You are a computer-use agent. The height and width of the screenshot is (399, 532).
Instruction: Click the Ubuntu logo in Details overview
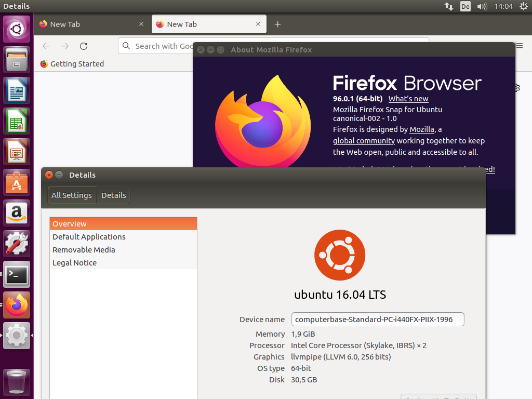tap(340, 255)
